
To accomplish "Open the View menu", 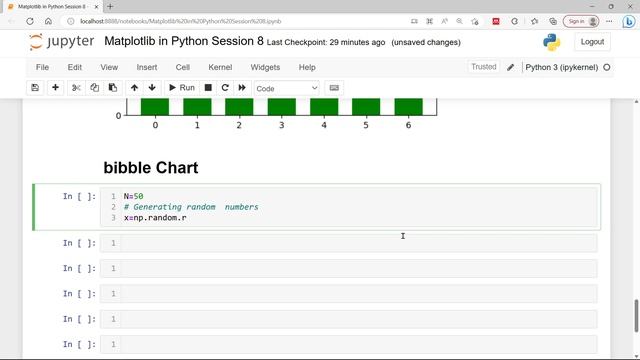I will pos(109,67).
